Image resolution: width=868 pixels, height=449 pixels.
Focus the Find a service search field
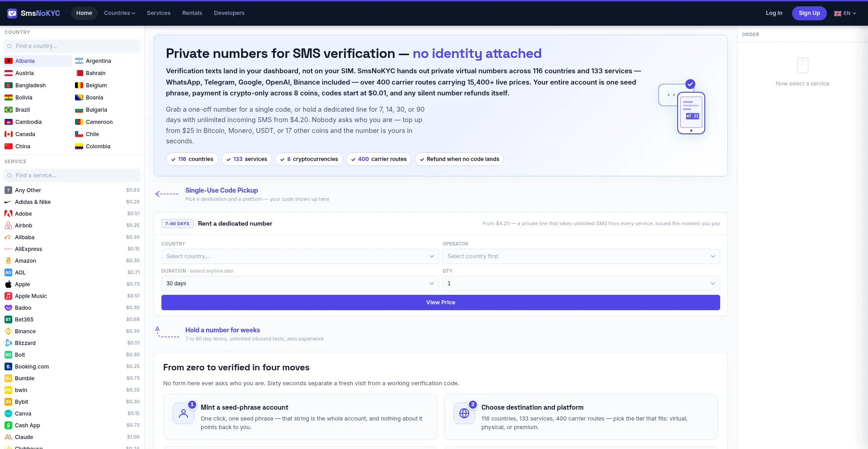(72, 175)
